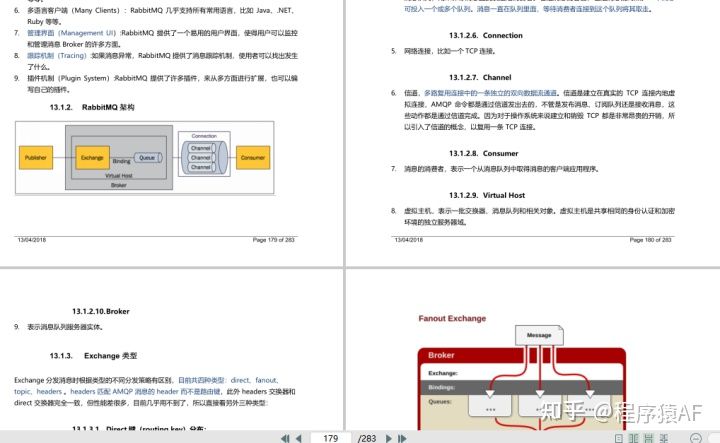This screenshot has height=443, width=720.
Task: Click the Publisher box in the diagram
Action: pyautogui.click(x=36, y=157)
